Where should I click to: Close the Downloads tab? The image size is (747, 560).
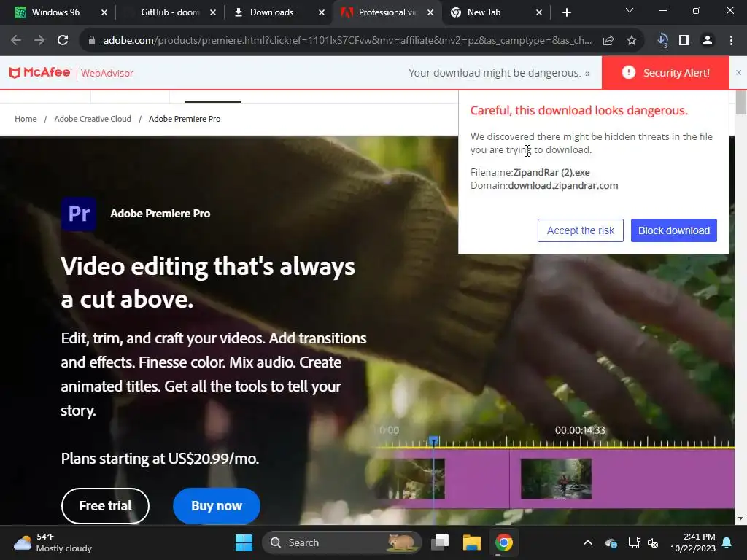pyautogui.click(x=322, y=12)
